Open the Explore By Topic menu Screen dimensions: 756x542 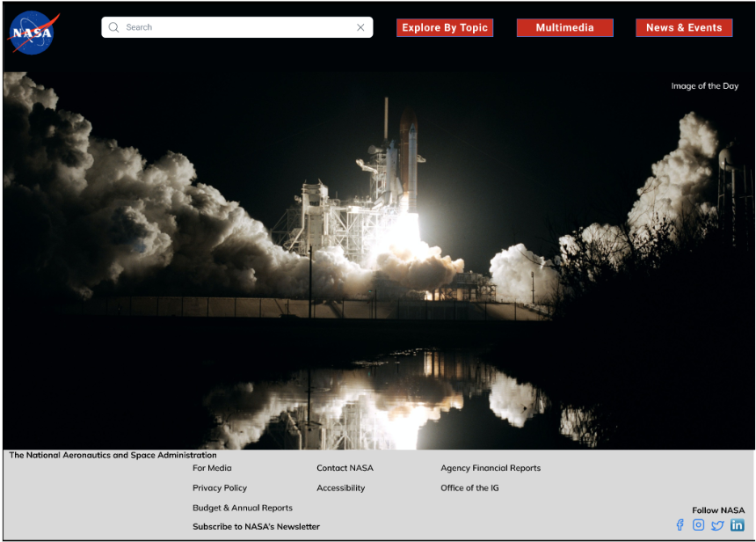click(445, 27)
